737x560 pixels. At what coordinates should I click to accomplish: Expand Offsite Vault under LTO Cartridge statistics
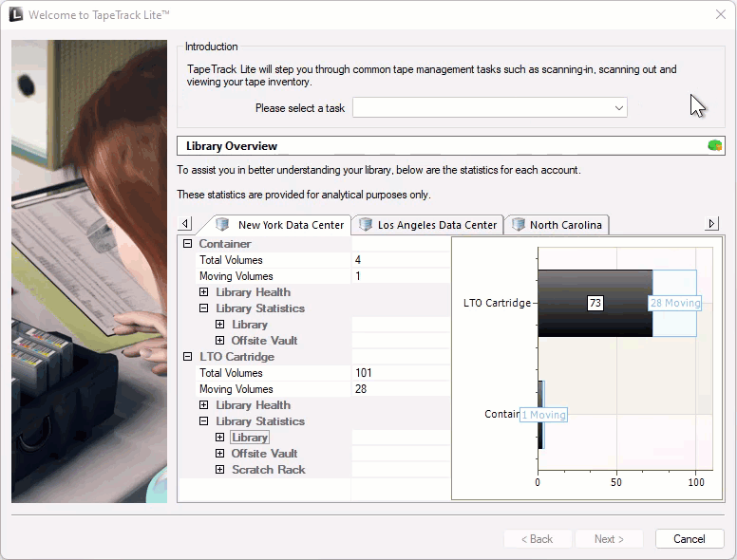[220, 454]
